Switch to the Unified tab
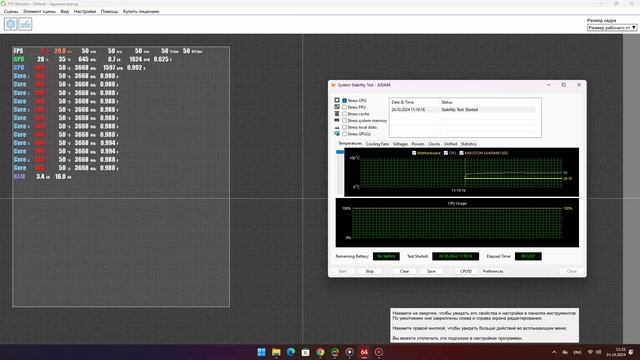 pyautogui.click(x=450, y=144)
